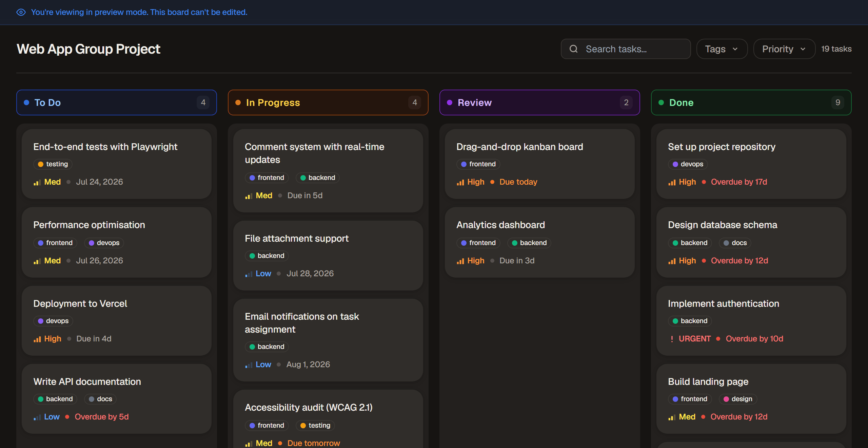Click the testing tag on Accessibility audit card
Image resolution: width=868 pixels, height=448 pixels.
pos(315,426)
